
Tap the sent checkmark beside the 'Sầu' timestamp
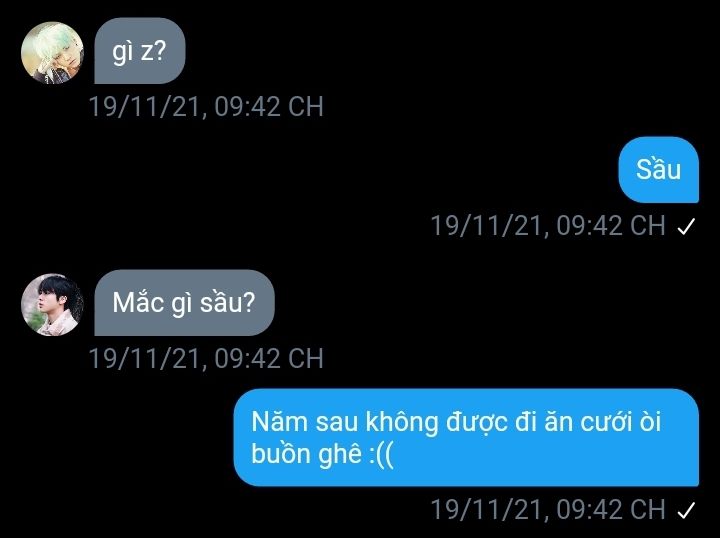[686, 226]
